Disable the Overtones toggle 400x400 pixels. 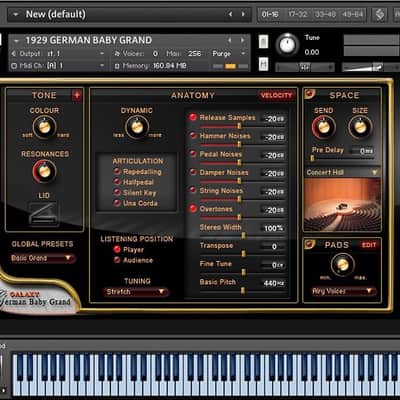pyautogui.click(x=193, y=208)
